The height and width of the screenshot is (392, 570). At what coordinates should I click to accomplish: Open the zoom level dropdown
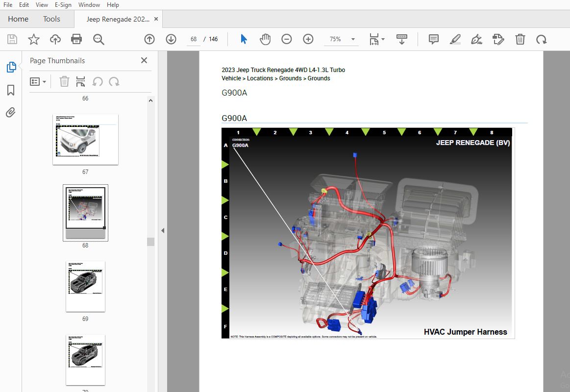tap(352, 39)
